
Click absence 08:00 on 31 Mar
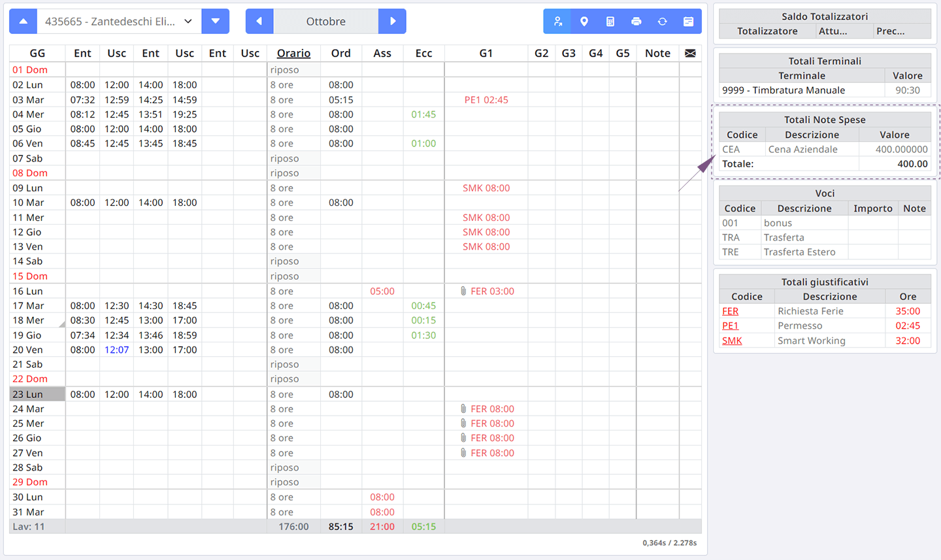pyautogui.click(x=382, y=512)
